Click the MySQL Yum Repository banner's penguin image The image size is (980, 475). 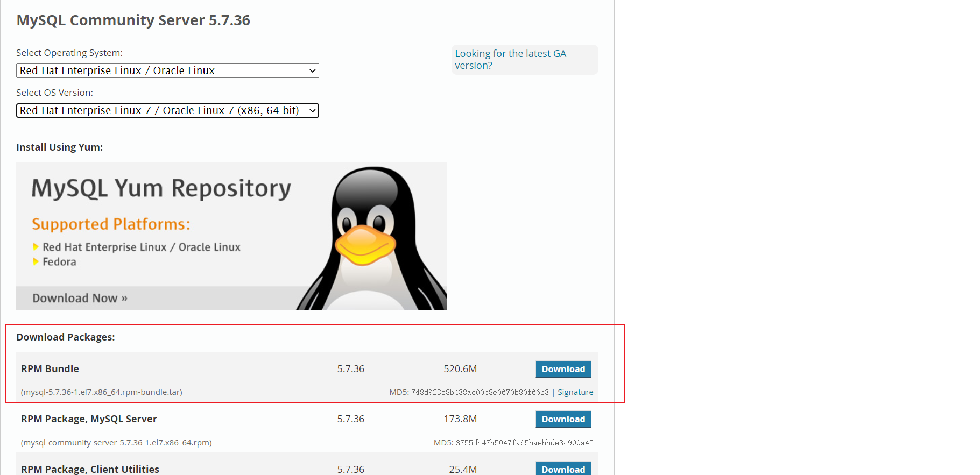371,238
